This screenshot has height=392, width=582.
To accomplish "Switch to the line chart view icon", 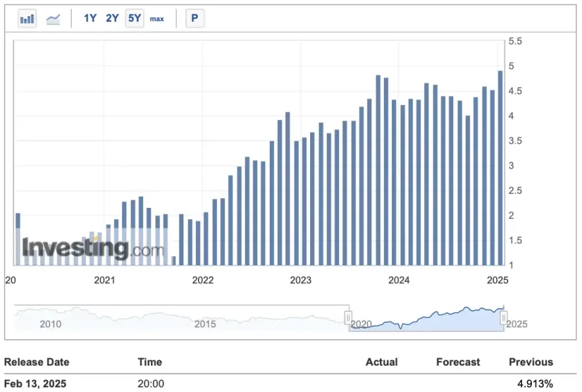I will (53, 18).
